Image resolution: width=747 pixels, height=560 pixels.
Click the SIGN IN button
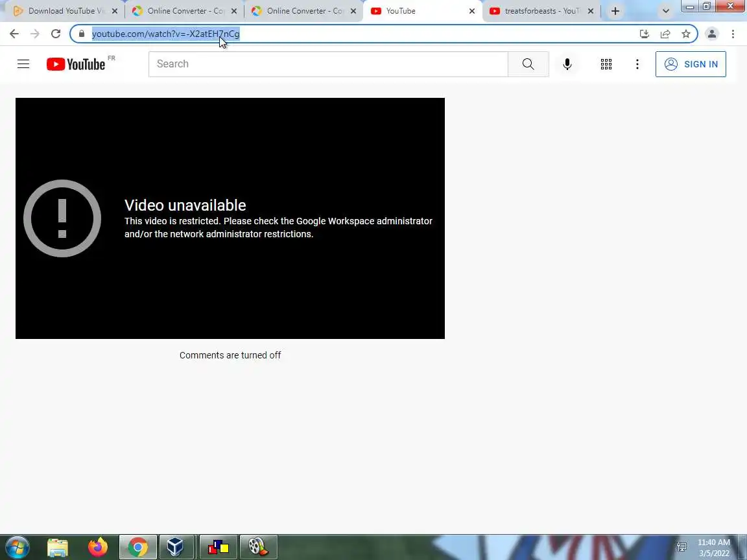click(691, 64)
